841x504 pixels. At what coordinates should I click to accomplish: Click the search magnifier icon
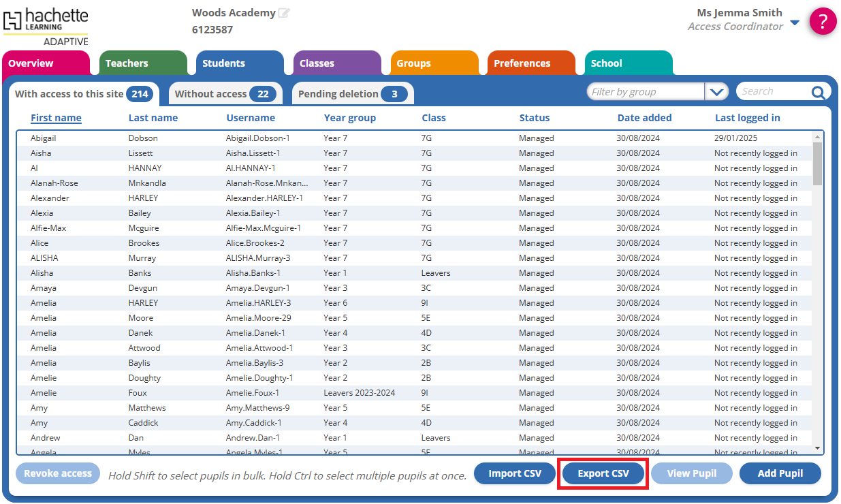[x=818, y=93]
